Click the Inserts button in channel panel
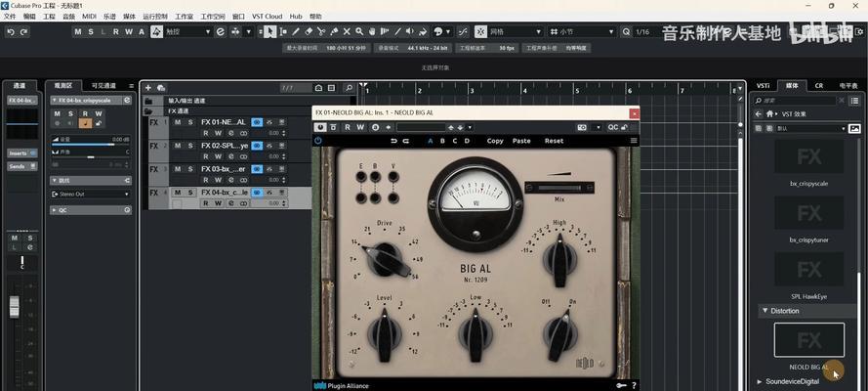The width and height of the screenshot is (868, 391). point(22,152)
